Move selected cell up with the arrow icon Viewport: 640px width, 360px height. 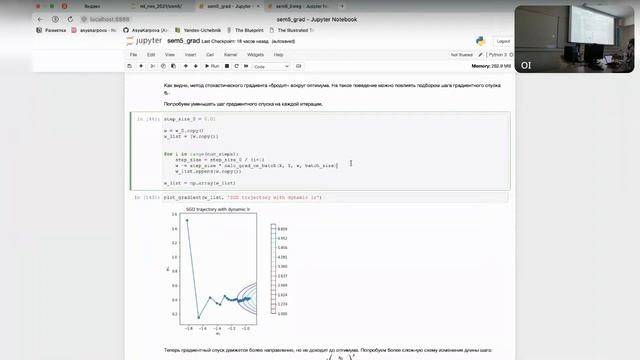pos(186,66)
